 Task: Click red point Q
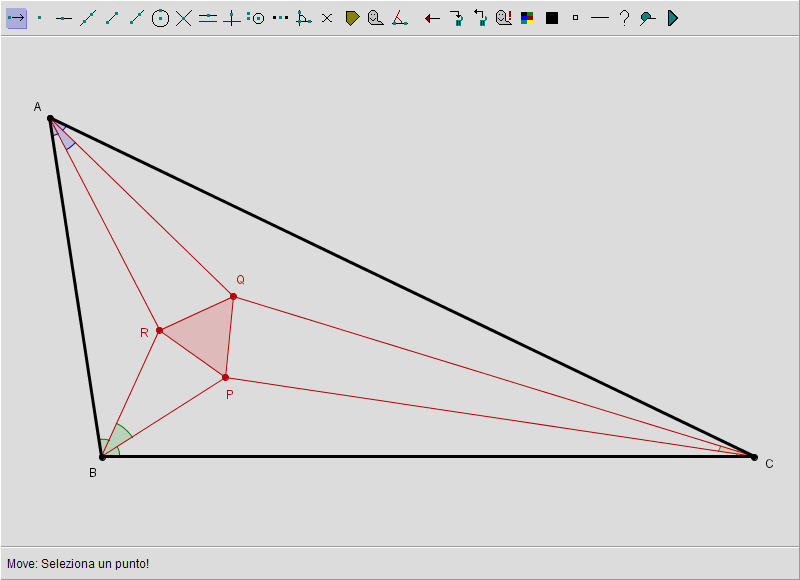coord(233,296)
